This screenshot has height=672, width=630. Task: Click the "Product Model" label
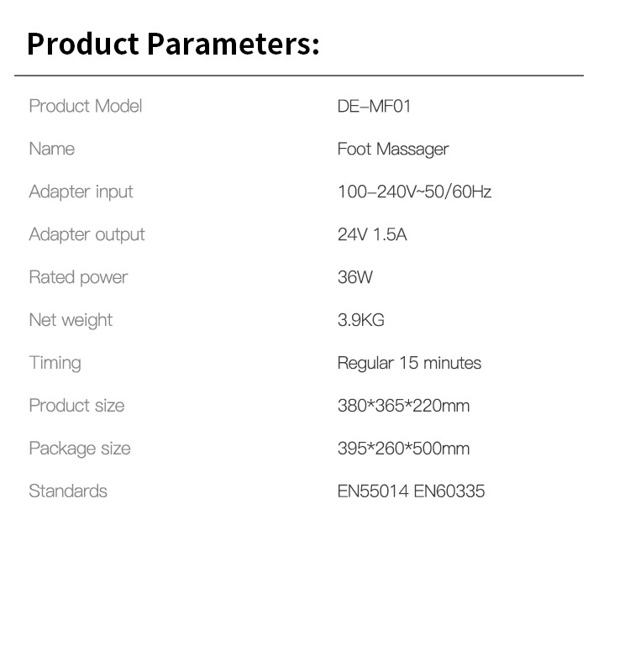[85, 106]
